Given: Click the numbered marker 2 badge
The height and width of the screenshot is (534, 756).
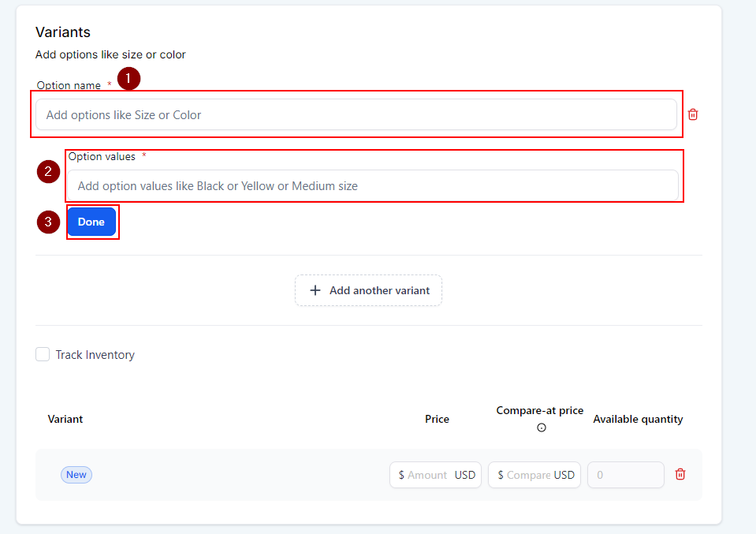Looking at the screenshot, I should coord(48,172).
